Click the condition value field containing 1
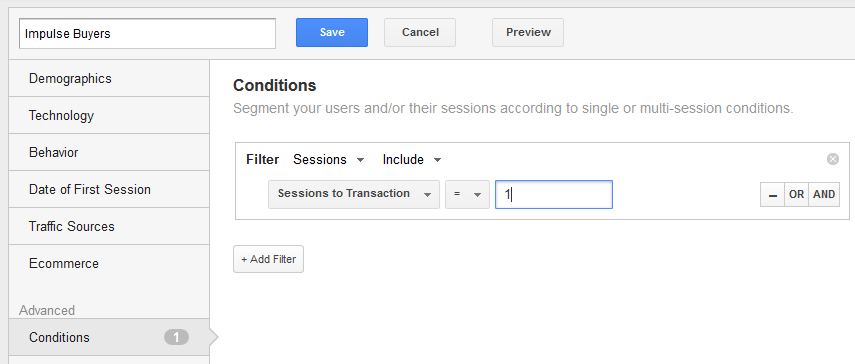 (553, 195)
